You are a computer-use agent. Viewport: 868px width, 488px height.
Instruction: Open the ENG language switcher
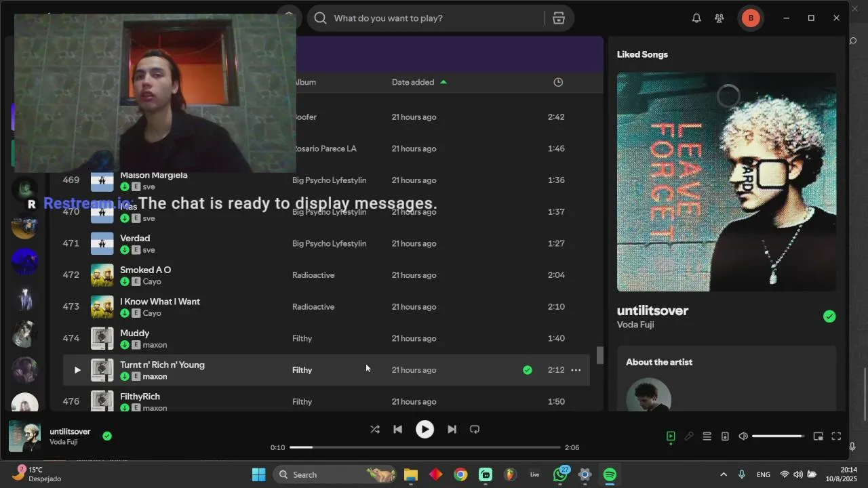763,474
